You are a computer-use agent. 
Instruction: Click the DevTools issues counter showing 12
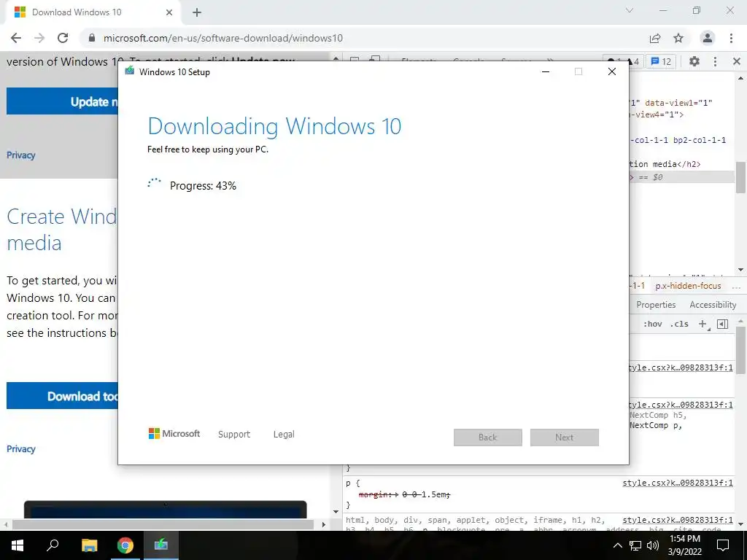click(661, 61)
